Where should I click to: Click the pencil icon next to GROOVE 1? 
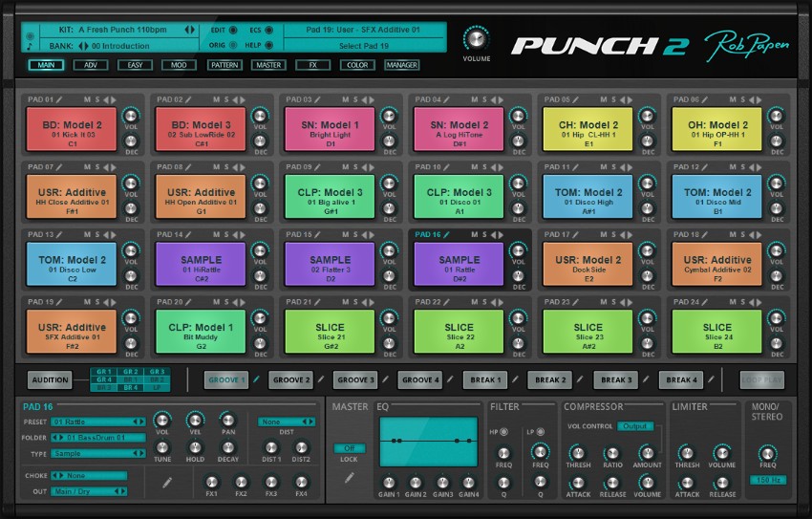click(256, 379)
